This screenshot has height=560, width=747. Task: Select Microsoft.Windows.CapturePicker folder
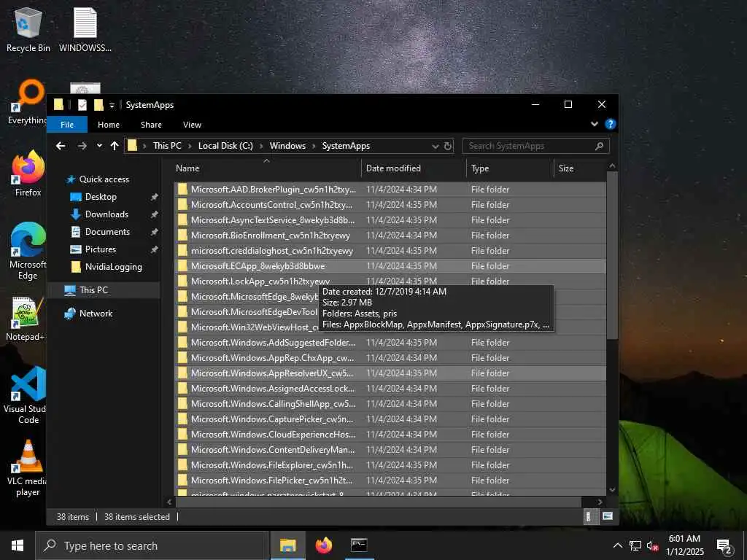[390, 419]
